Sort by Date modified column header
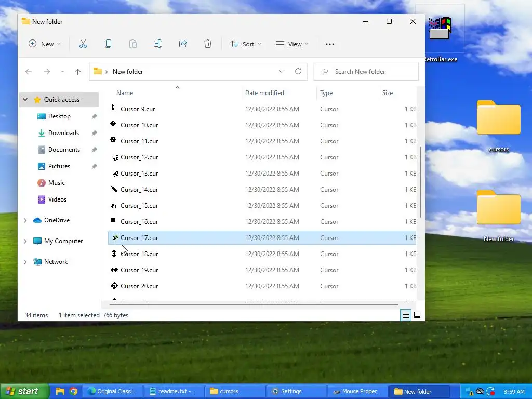Viewport: 532px width, 399px height. pos(264,92)
